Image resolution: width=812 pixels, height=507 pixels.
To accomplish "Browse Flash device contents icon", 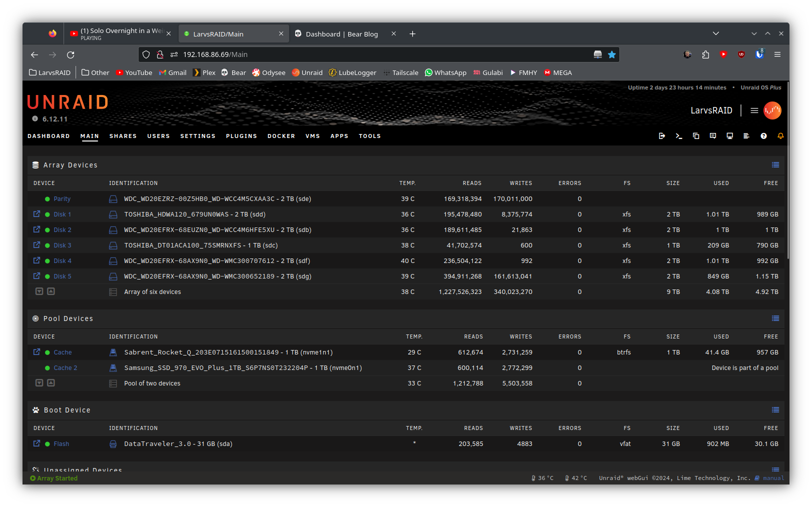I will [x=37, y=443].
